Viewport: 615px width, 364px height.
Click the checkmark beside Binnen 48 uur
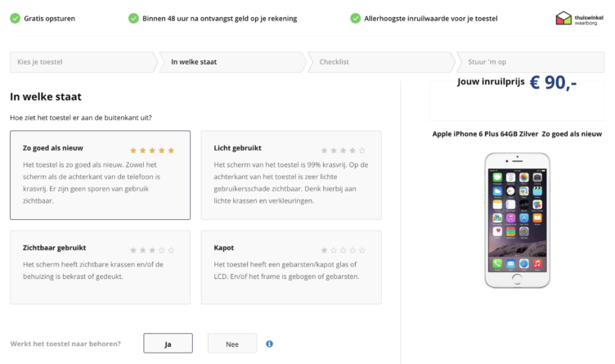pyautogui.click(x=133, y=18)
